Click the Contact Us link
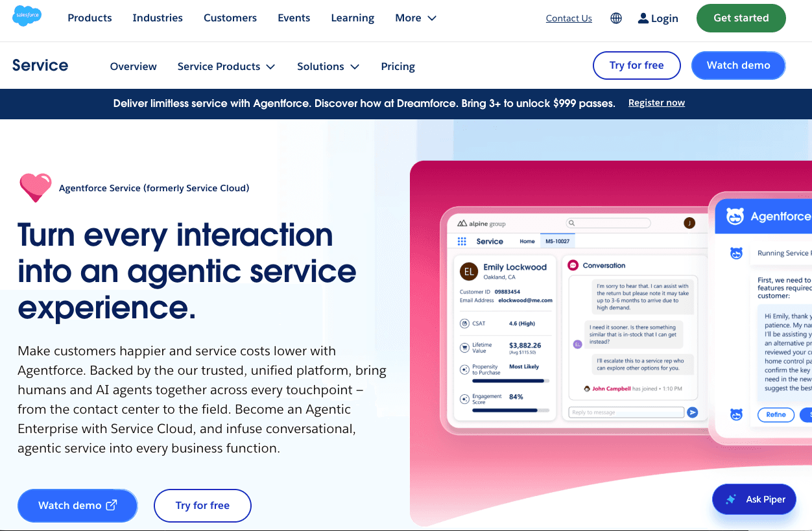Screen dimensions: 812x531 pos(569,18)
